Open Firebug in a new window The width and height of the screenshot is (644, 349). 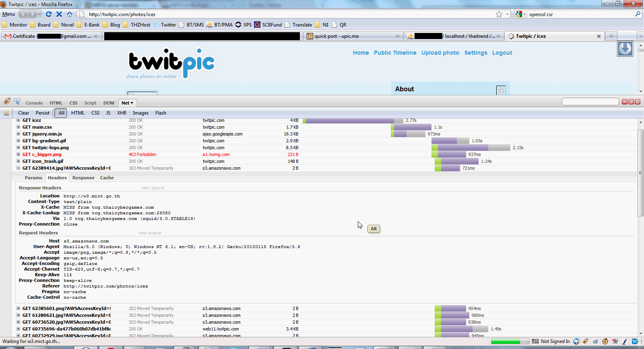[631, 102]
